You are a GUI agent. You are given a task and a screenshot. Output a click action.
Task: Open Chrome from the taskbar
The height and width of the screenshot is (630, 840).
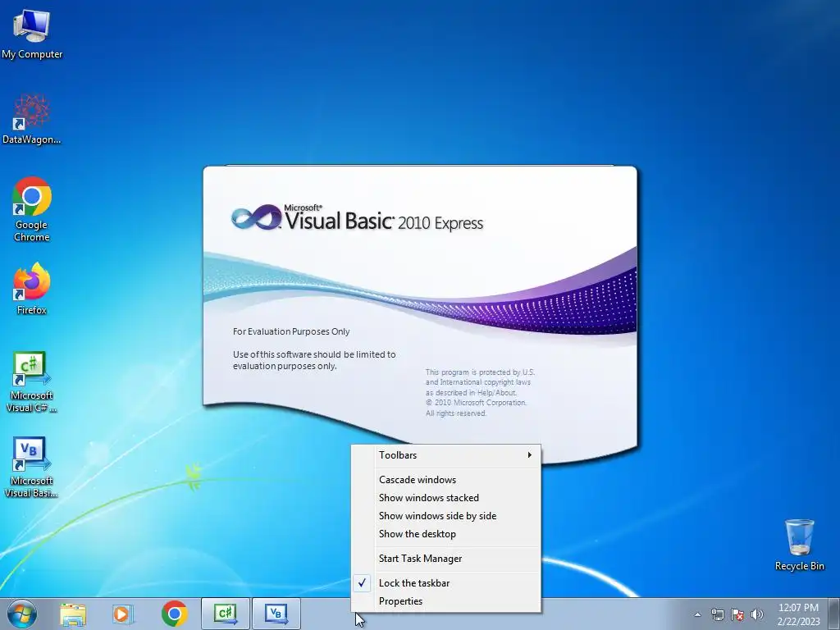pyautogui.click(x=174, y=614)
